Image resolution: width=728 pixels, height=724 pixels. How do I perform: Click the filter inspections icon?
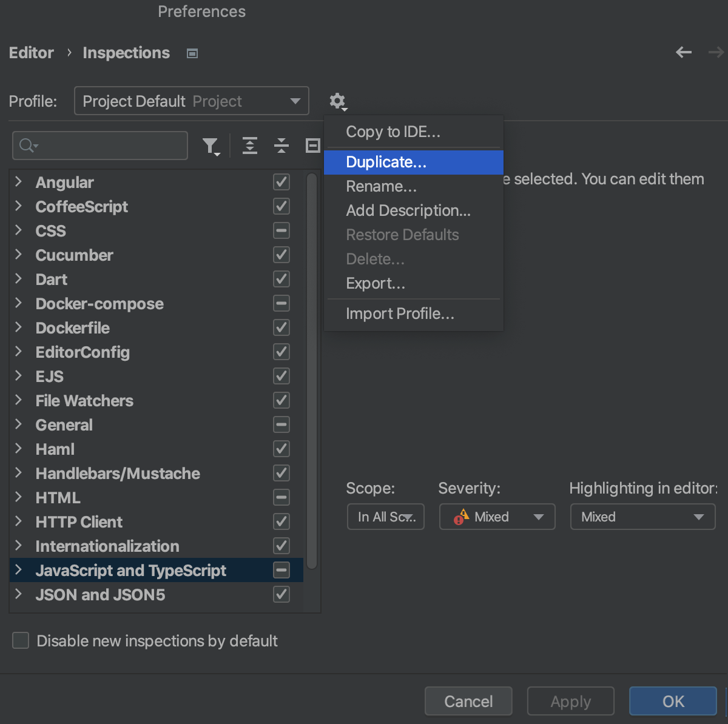211,146
